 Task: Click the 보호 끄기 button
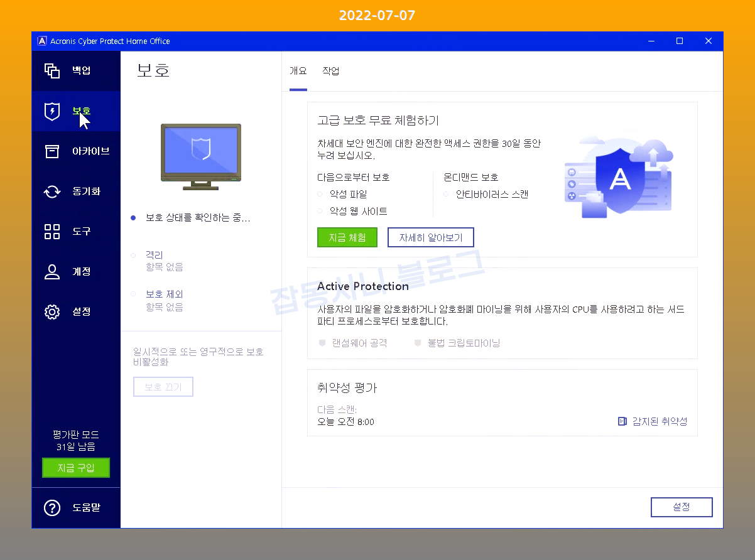(163, 387)
